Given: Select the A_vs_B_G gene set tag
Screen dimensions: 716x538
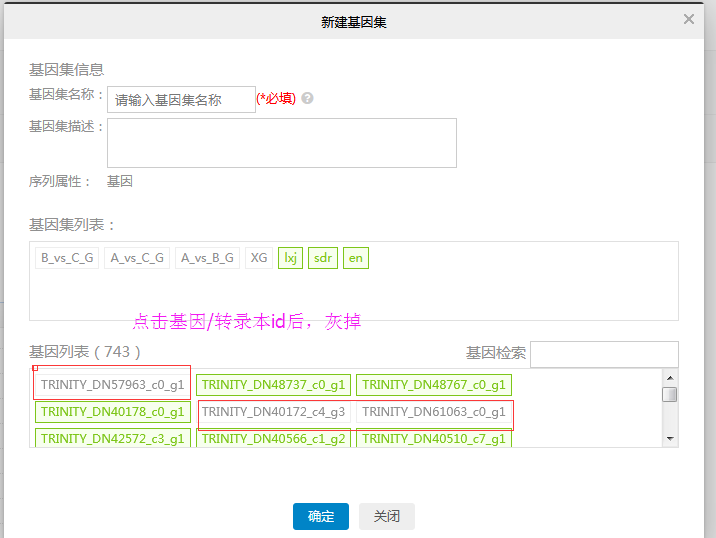Looking at the screenshot, I should [207, 258].
